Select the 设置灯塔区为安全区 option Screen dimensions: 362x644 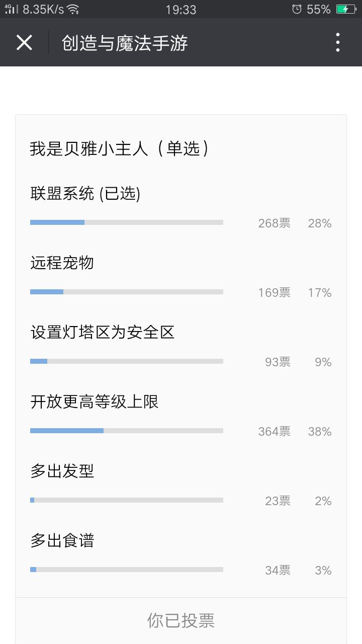point(102,332)
